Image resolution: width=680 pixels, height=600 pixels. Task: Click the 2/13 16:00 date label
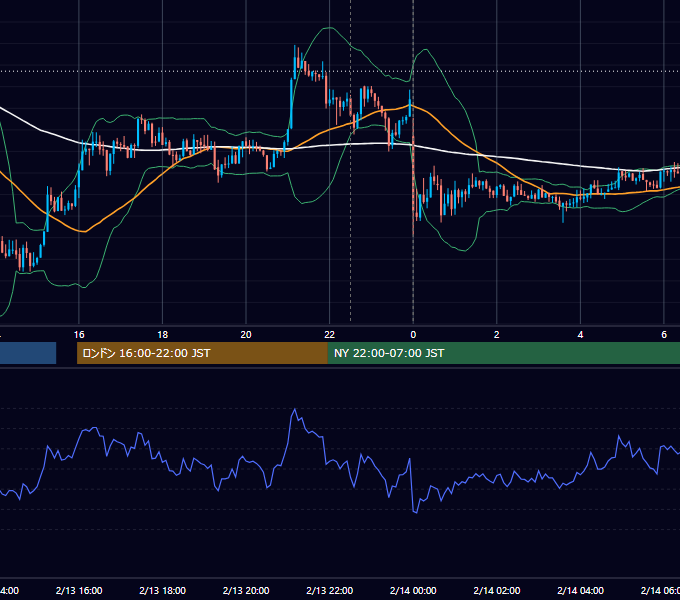[x=79, y=590]
